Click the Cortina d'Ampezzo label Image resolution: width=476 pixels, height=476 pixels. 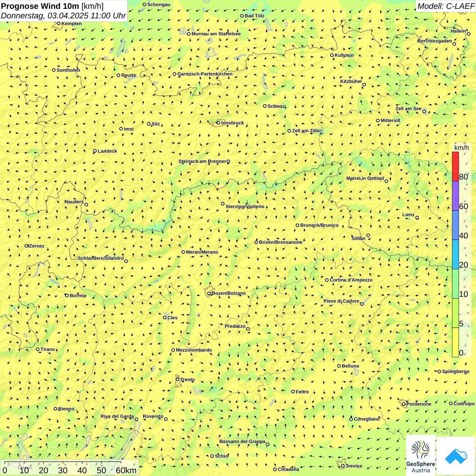tap(351, 280)
